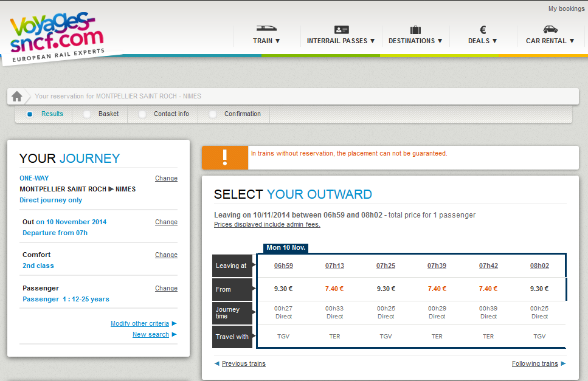Click the right arrow beside Following trains
The width and height of the screenshot is (588, 381).
pos(563,363)
